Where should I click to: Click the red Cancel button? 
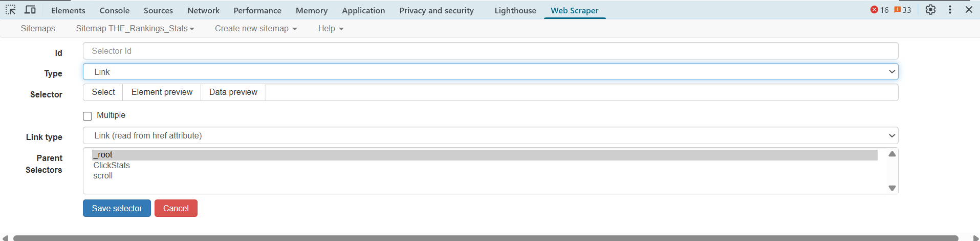[176, 208]
